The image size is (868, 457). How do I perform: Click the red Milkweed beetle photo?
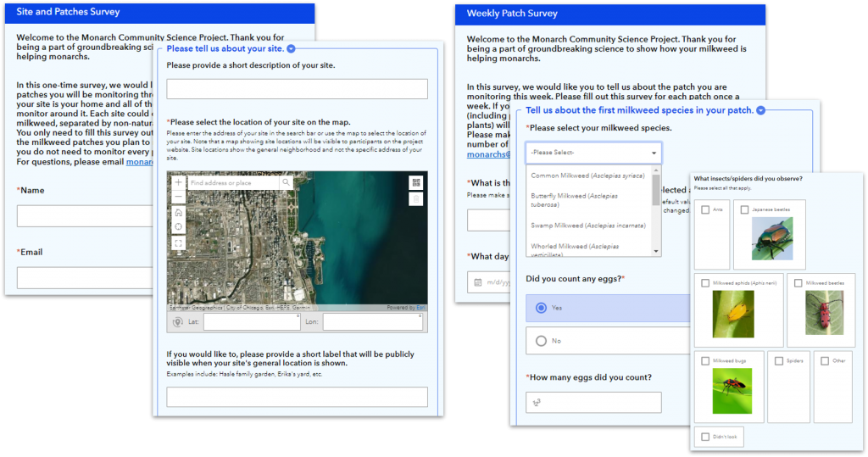point(825,312)
